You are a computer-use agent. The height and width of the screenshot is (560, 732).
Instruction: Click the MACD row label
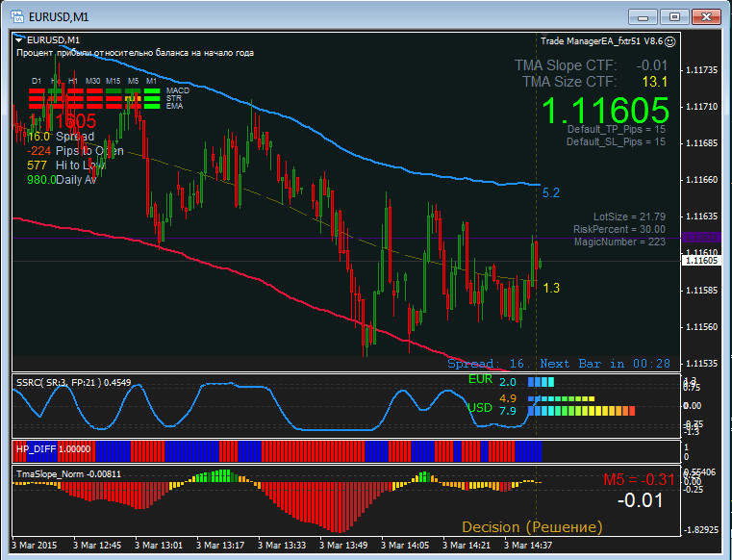click(178, 90)
